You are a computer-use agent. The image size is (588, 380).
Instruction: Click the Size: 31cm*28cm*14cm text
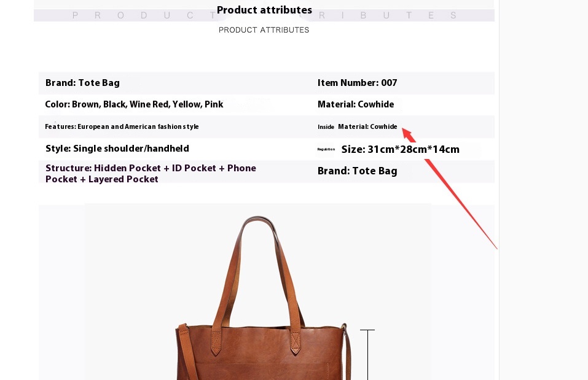400,150
